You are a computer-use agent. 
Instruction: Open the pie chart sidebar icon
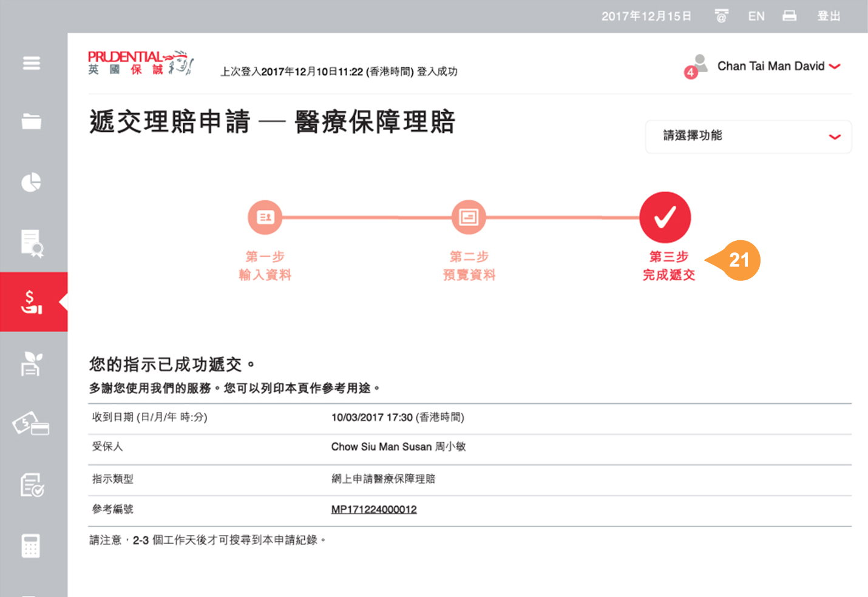32,182
